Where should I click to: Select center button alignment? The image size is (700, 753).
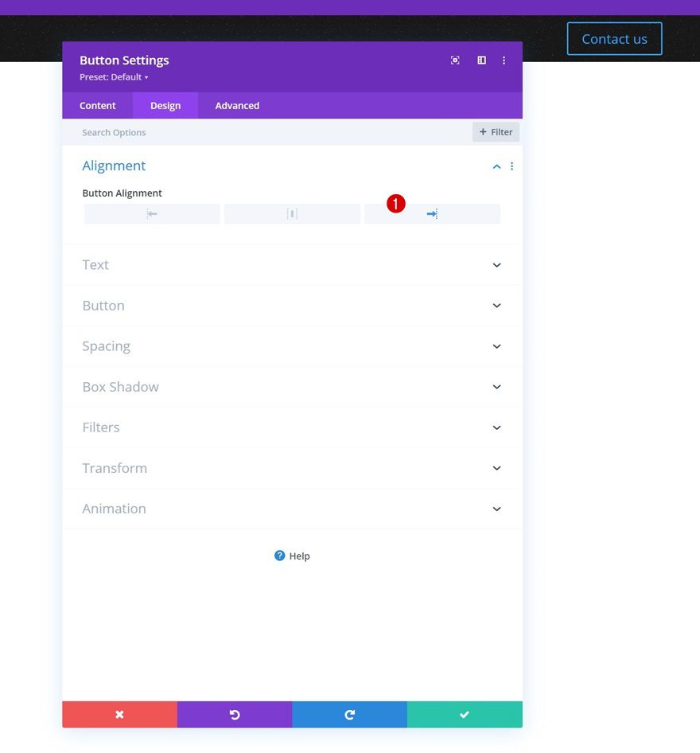[292, 213]
